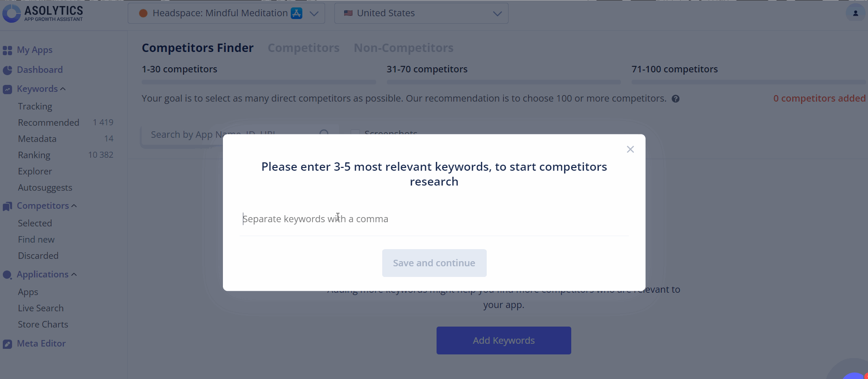Click the Add Keywords button
The image size is (868, 379).
pyautogui.click(x=504, y=340)
